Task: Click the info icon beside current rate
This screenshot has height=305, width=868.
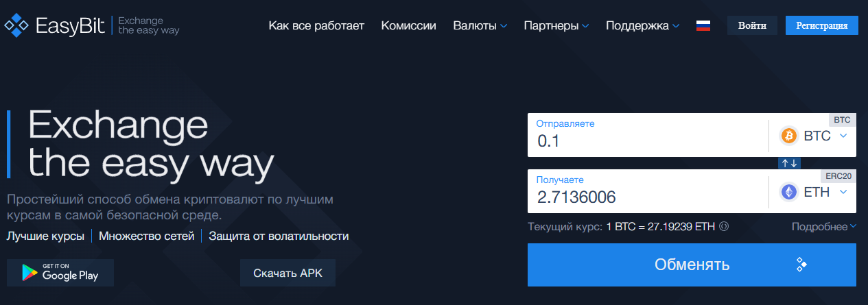Action: tap(724, 227)
